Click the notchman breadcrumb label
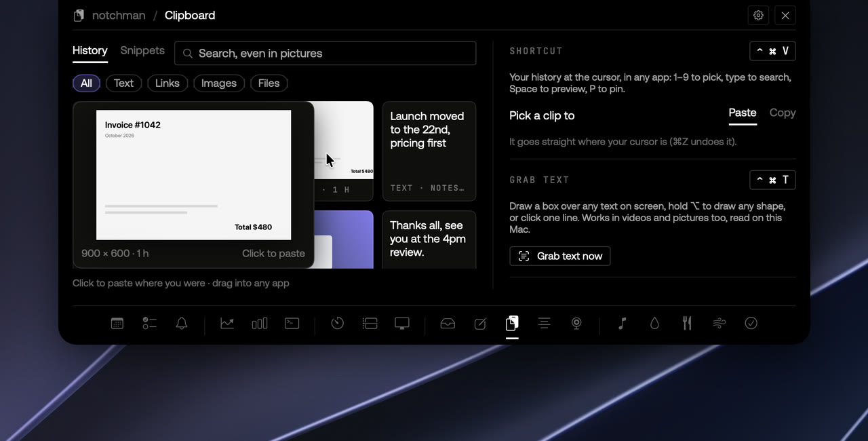 (x=119, y=16)
